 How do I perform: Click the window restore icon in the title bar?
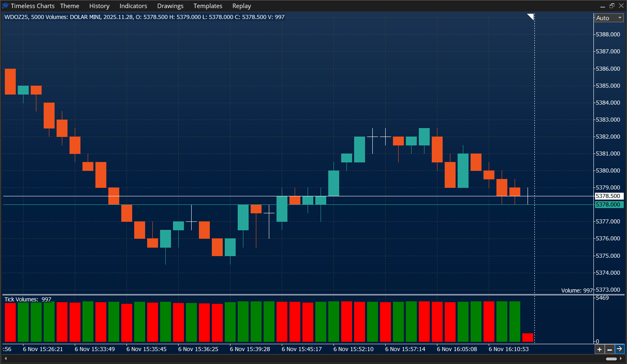[612, 6]
